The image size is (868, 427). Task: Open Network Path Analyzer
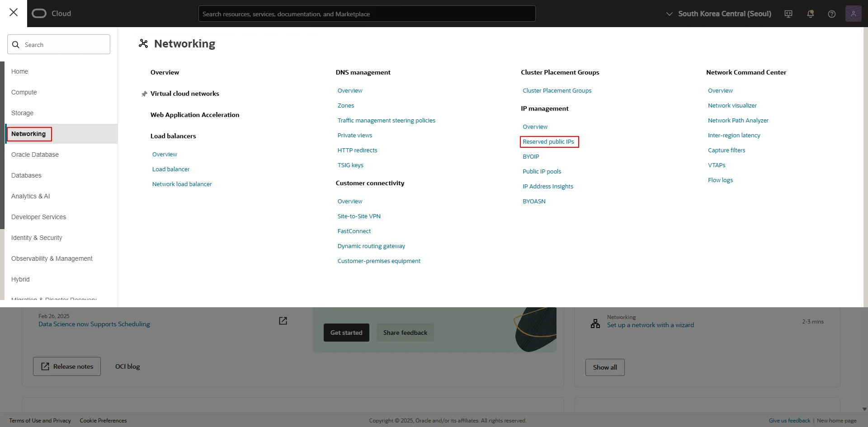[738, 120]
